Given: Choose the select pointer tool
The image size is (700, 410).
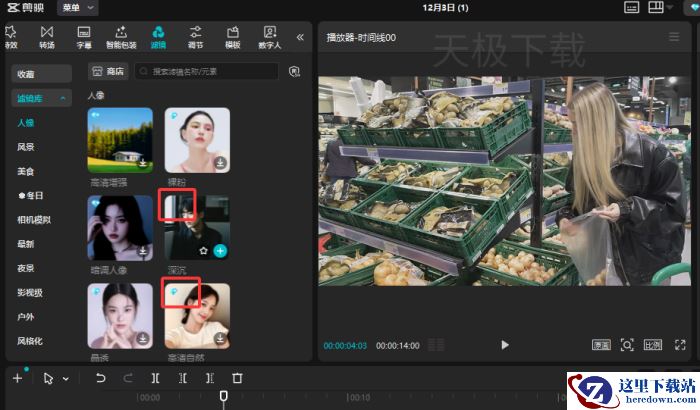Looking at the screenshot, I should coord(48,378).
